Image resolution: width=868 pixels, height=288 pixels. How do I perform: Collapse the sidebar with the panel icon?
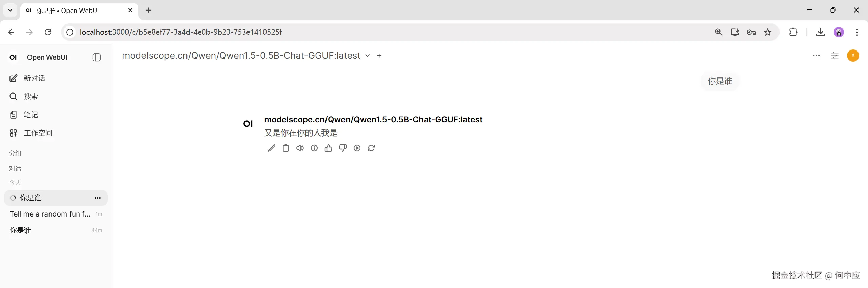pos(97,57)
